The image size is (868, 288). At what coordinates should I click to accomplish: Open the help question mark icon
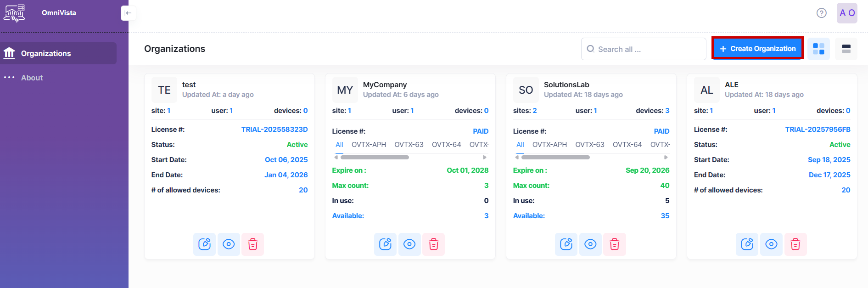822,13
